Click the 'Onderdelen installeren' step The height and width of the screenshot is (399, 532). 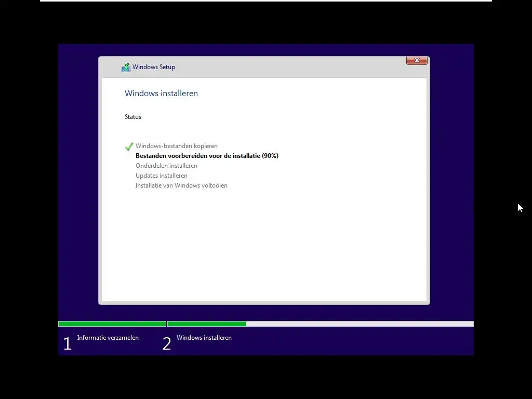(x=166, y=166)
